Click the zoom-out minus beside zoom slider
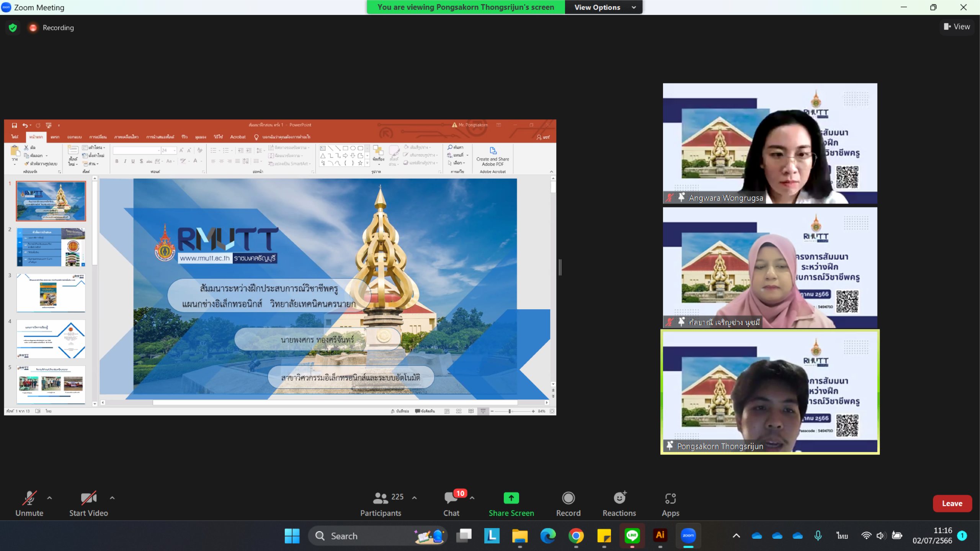The width and height of the screenshot is (980, 551). 492,411
